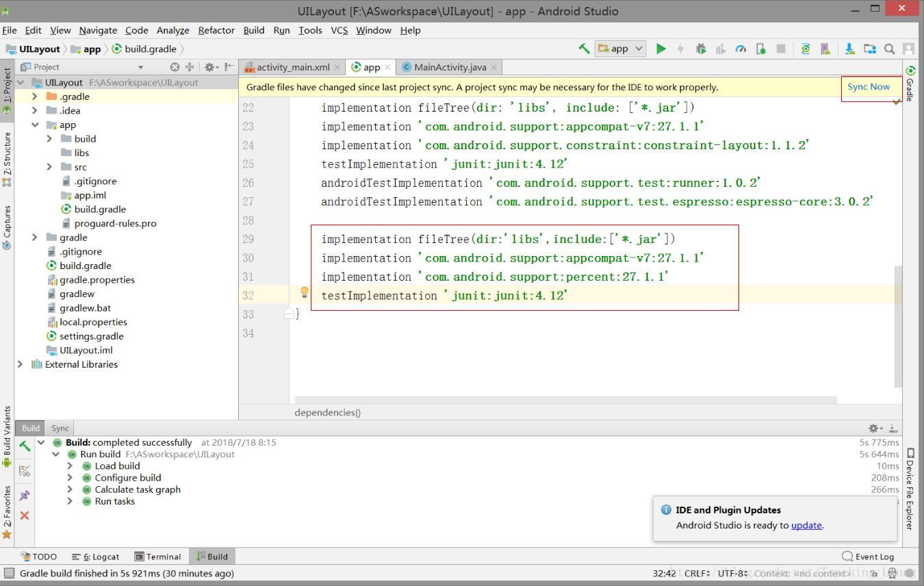Screen dimensions: 924x586
Task: Open the Profile app speedometer icon
Action: [741, 49]
